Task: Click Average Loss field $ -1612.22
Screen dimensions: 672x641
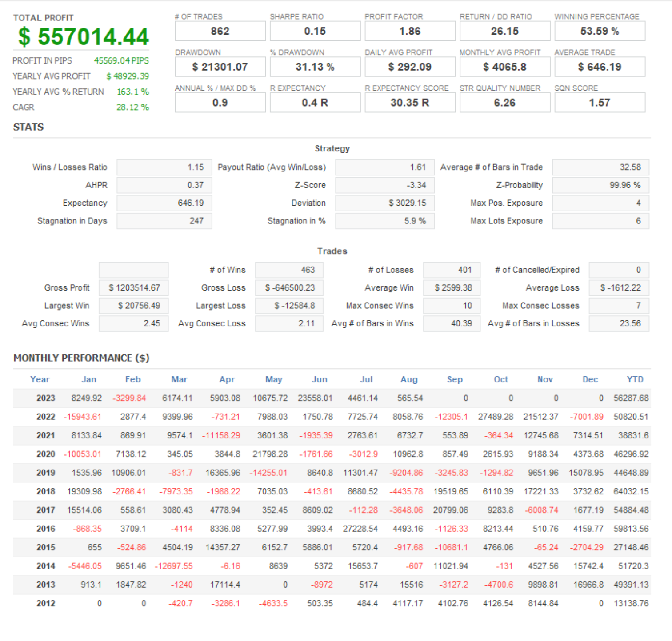Action: point(619,288)
